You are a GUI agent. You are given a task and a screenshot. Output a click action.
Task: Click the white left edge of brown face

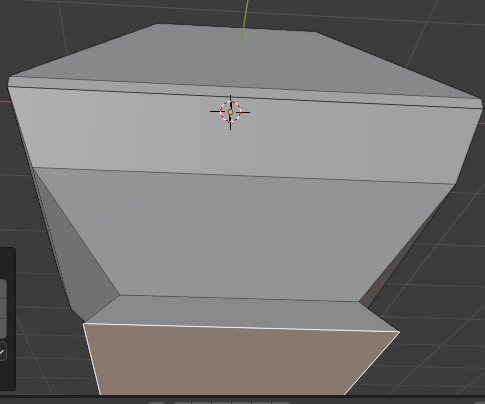tap(92, 359)
